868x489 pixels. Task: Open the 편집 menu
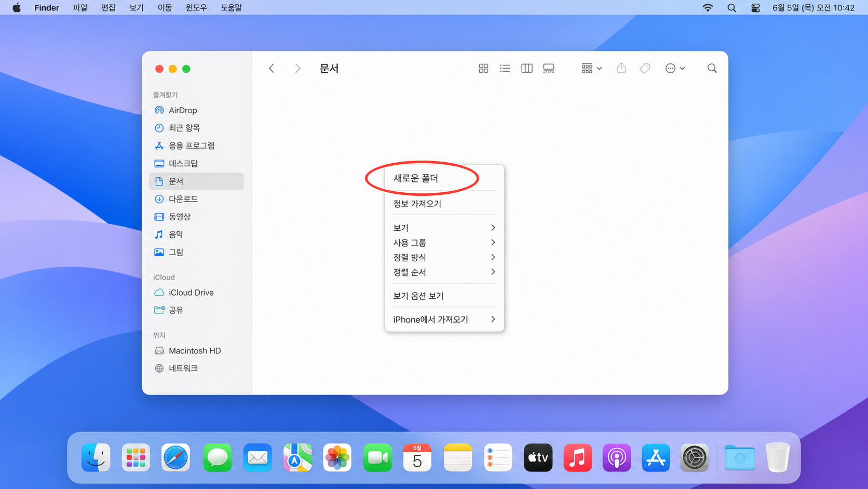click(108, 7)
